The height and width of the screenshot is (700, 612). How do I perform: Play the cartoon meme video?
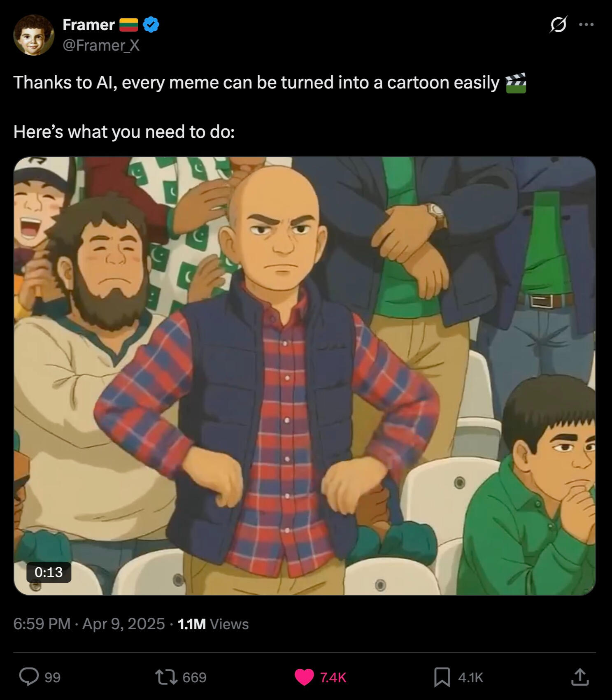click(x=305, y=376)
